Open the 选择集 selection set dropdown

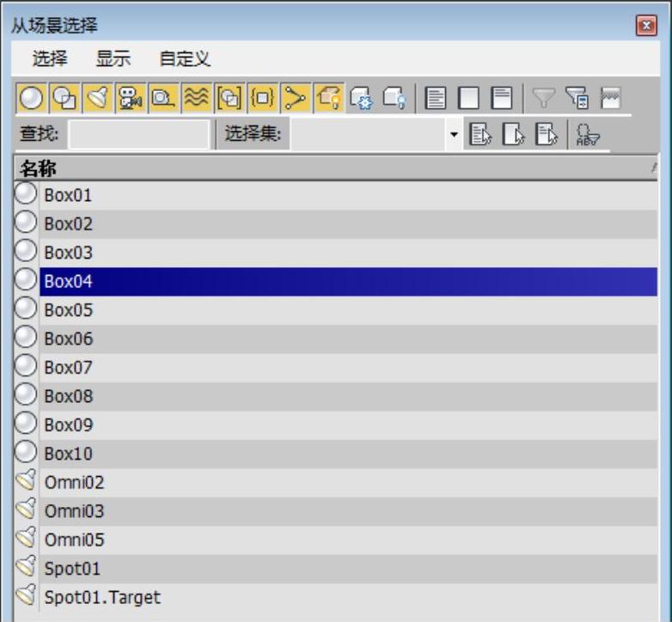pyautogui.click(x=454, y=134)
